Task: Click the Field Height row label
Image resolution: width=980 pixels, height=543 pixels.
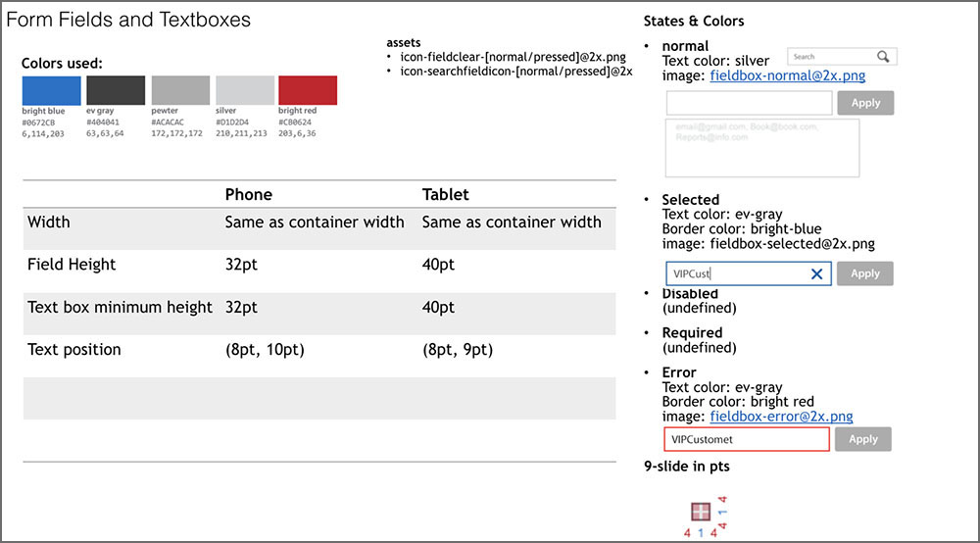Action: pos(72,265)
